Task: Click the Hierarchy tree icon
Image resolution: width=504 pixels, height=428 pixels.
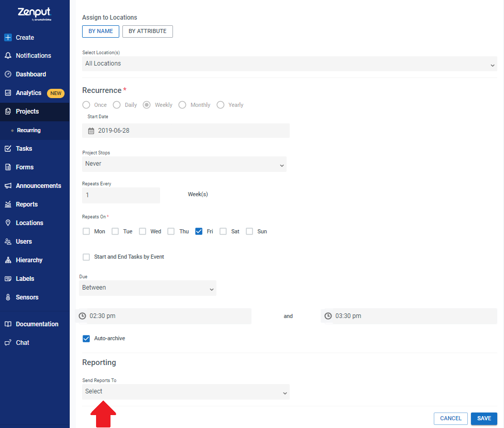Action: pyautogui.click(x=8, y=260)
